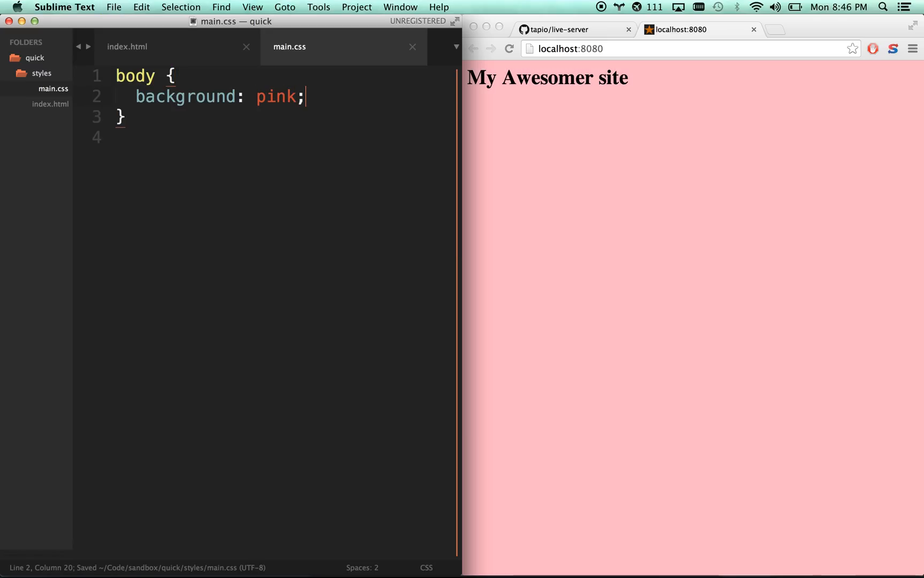This screenshot has height=578, width=924.
Task: Open the Chrome menu (hamburger icon)
Action: pos(912,49)
